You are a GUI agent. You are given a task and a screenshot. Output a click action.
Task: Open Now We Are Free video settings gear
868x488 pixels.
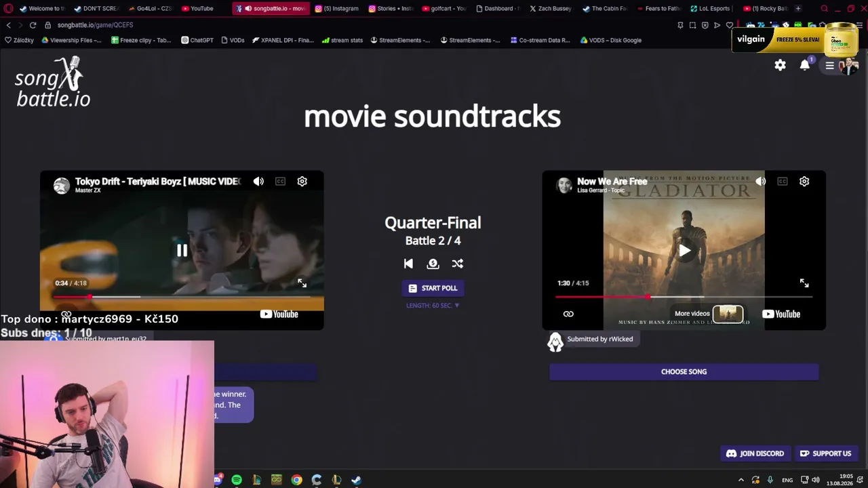tap(804, 182)
